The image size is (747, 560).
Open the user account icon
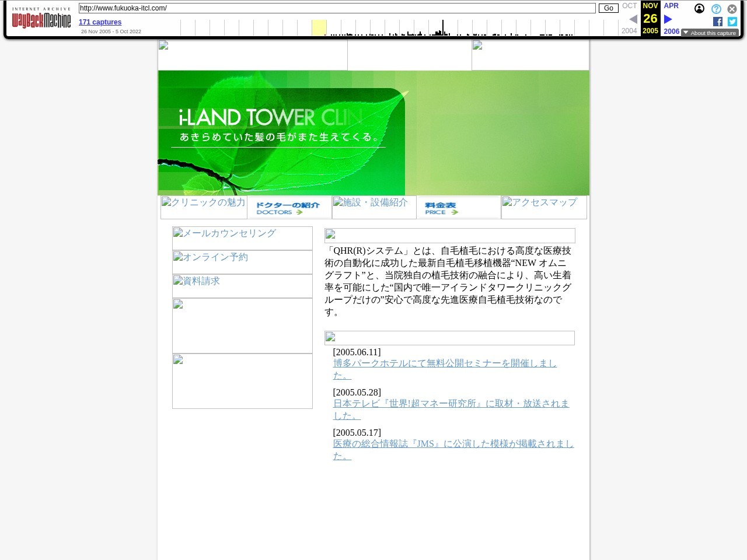[x=699, y=9]
